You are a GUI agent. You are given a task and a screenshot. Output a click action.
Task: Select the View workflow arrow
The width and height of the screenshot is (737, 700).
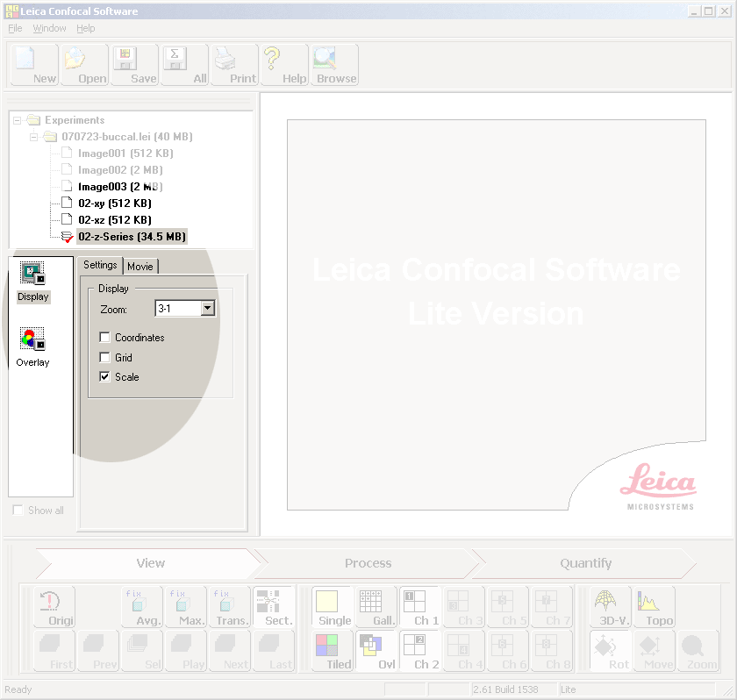(150, 563)
